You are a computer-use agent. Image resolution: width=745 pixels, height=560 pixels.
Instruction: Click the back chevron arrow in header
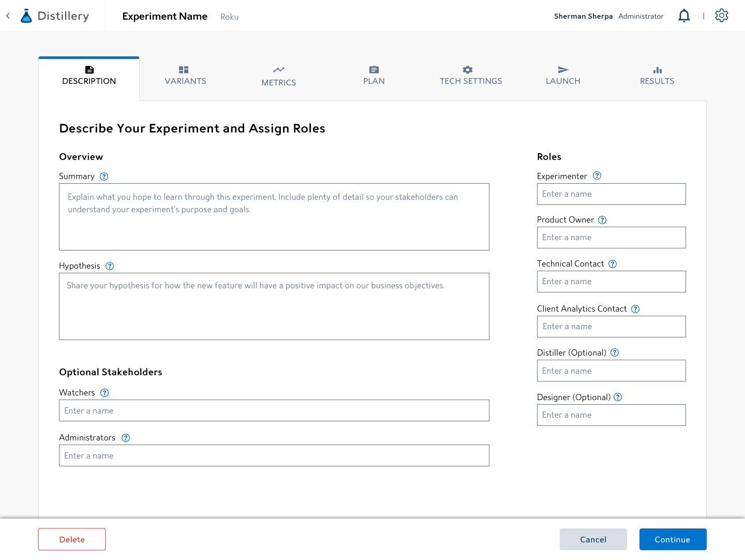coord(8,16)
